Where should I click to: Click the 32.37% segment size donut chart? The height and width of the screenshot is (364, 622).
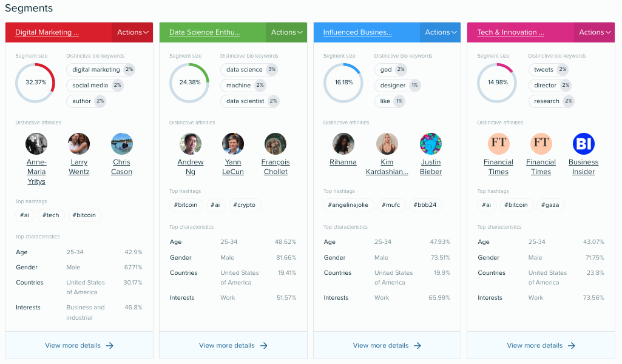click(35, 83)
